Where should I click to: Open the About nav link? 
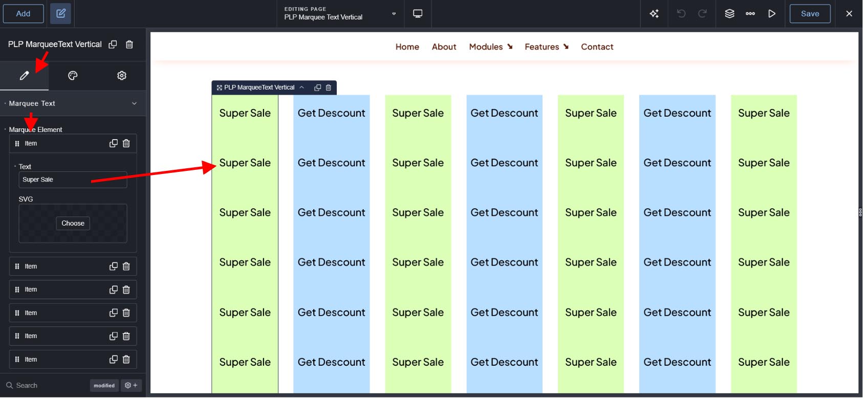444,47
